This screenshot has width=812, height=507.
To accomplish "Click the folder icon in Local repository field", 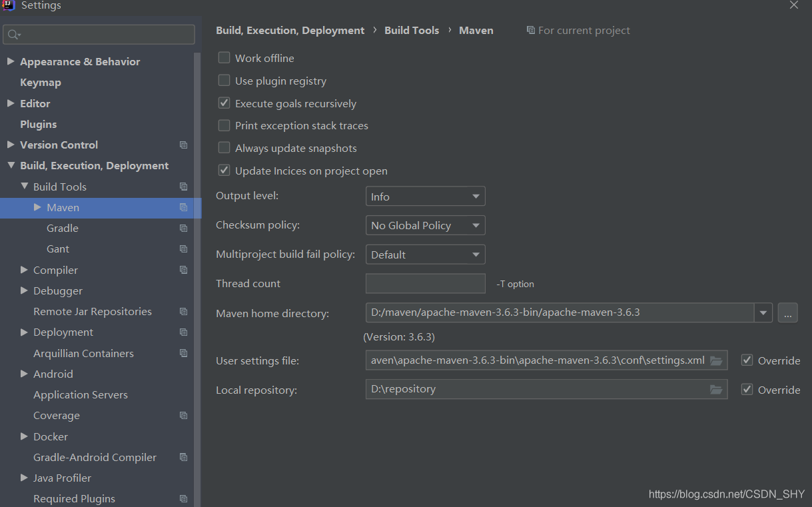I will [x=716, y=390].
